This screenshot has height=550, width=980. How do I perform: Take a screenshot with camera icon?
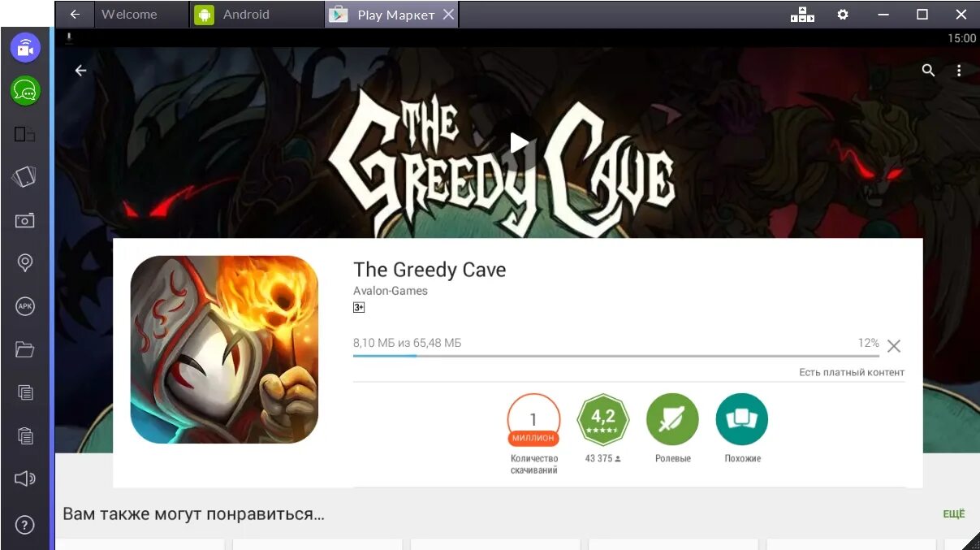pyautogui.click(x=25, y=220)
